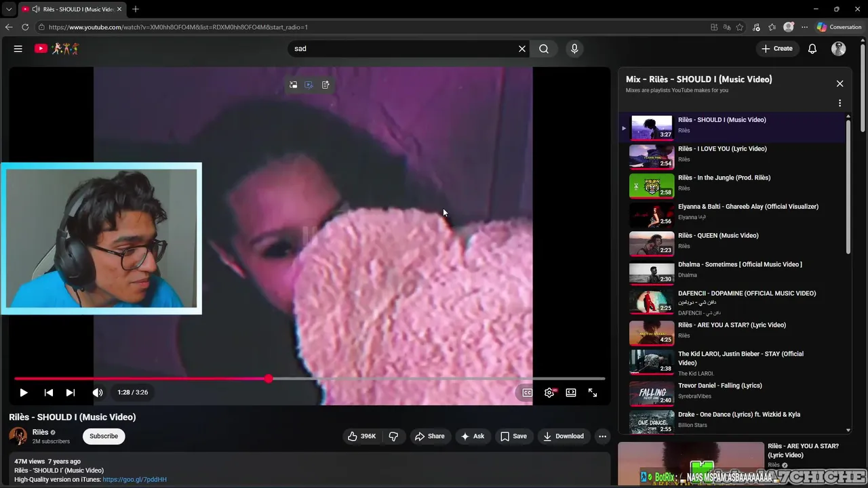Reload the page

click(25, 27)
